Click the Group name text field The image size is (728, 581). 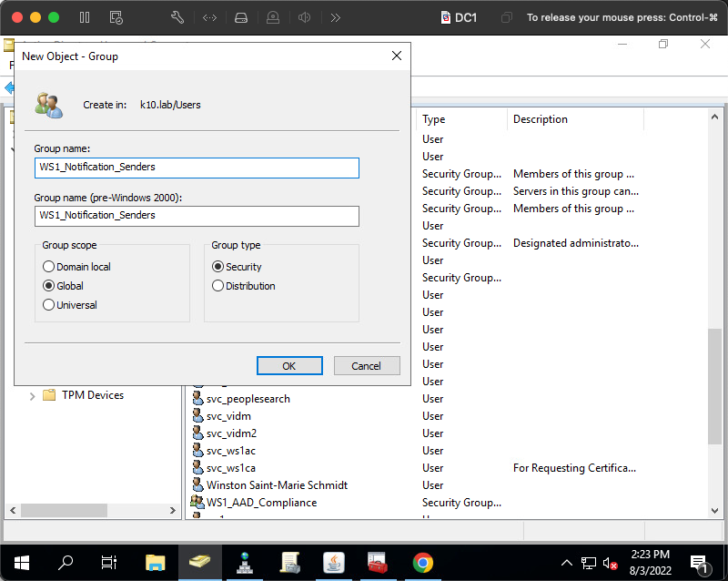(x=197, y=168)
